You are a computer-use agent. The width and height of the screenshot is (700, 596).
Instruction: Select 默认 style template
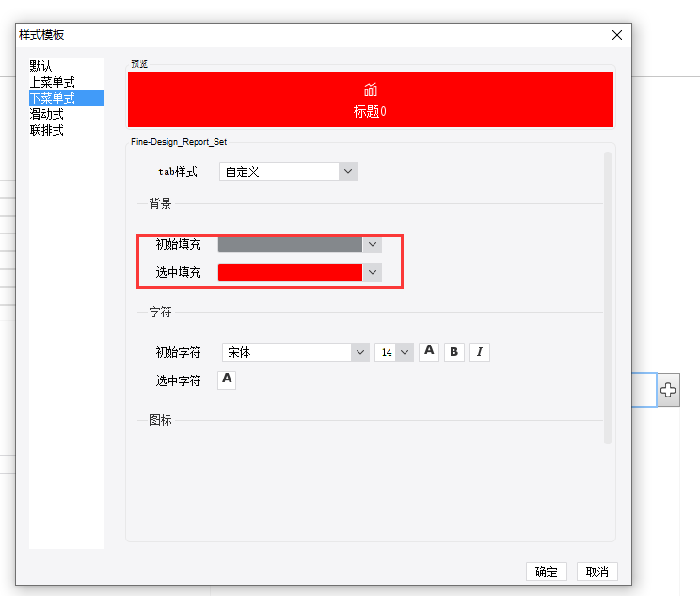[x=67, y=66]
